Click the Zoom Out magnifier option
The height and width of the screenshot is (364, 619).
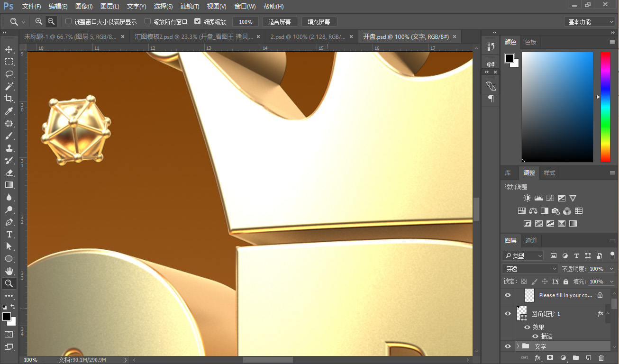51,21
